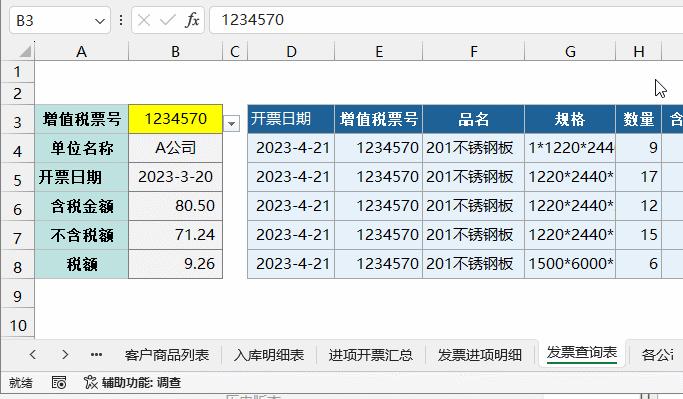683x399 pixels.
Task: Select row 1 header
Action: point(17,71)
